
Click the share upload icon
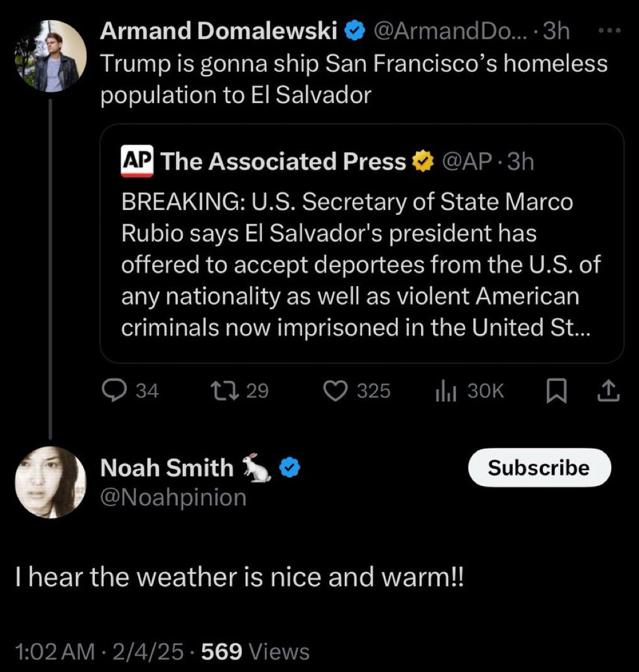tap(607, 392)
